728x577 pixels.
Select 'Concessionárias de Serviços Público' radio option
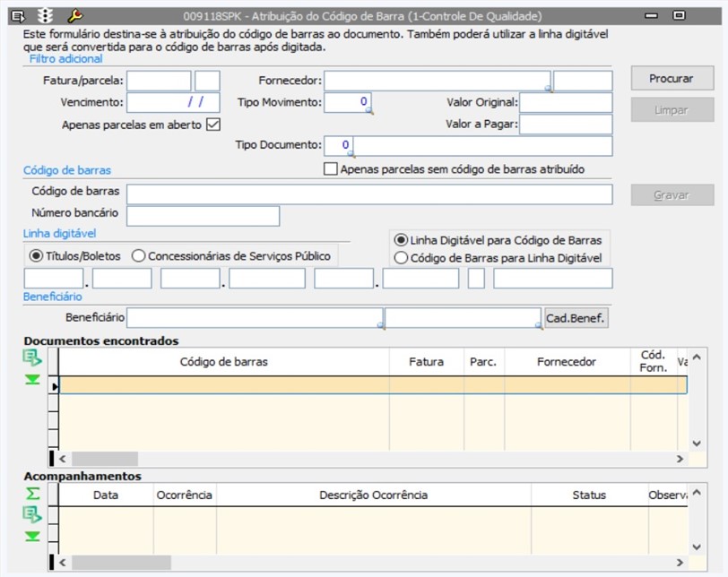139,256
